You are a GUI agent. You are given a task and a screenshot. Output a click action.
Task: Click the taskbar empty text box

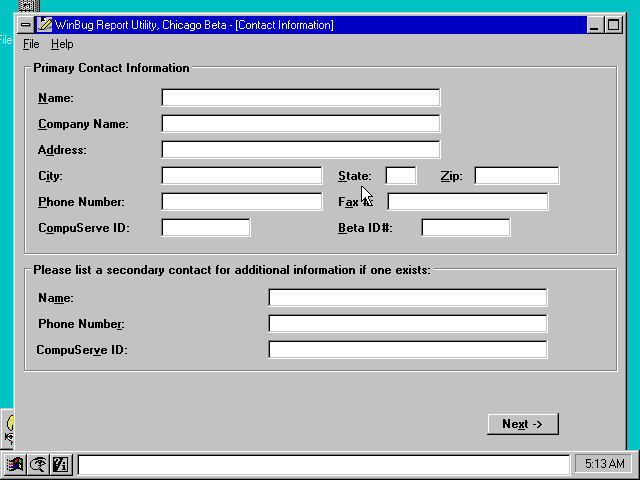(x=324, y=465)
